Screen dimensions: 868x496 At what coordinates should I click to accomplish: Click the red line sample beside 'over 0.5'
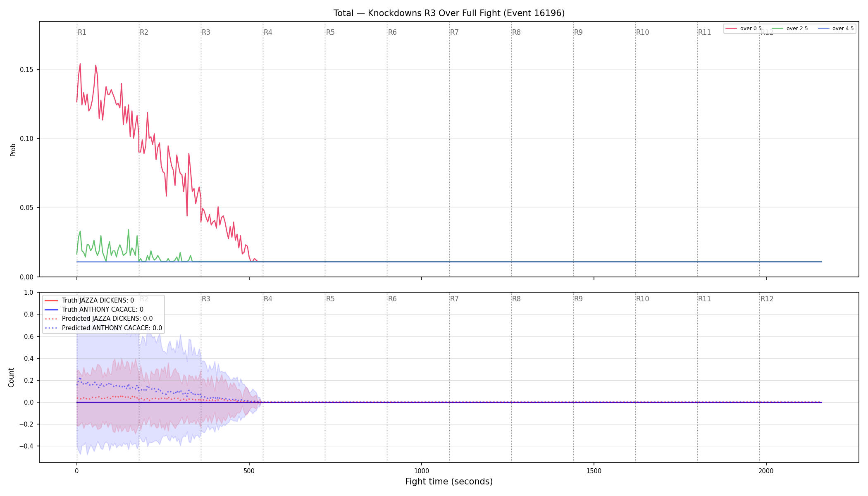731,29
